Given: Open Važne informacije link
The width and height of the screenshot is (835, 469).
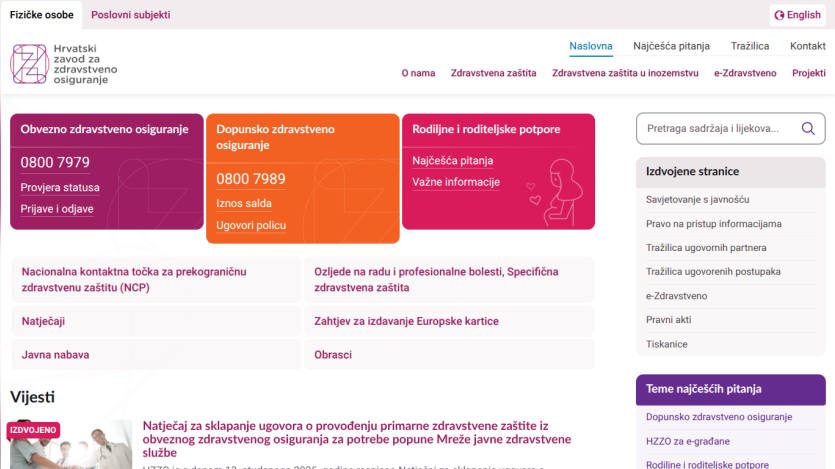Looking at the screenshot, I should click(x=456, y=182).
